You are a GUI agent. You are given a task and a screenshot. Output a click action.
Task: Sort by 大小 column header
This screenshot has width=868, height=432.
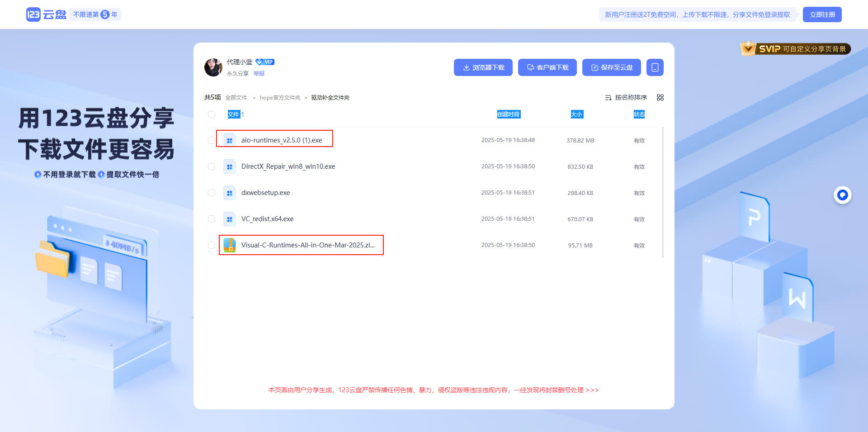tap(577, 114)
